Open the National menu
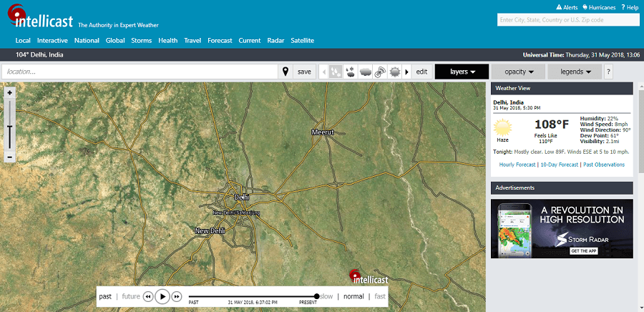This screenshot has width=644, height=312. [x=87, y=41]
